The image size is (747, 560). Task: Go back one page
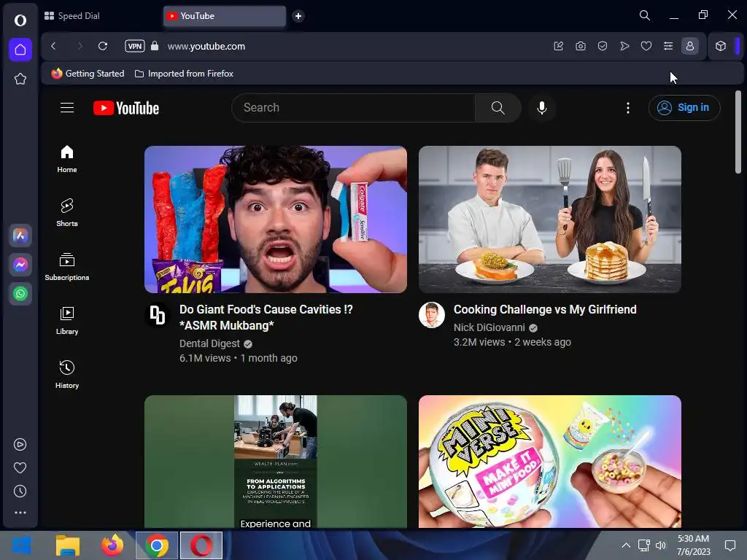(53, 46)
